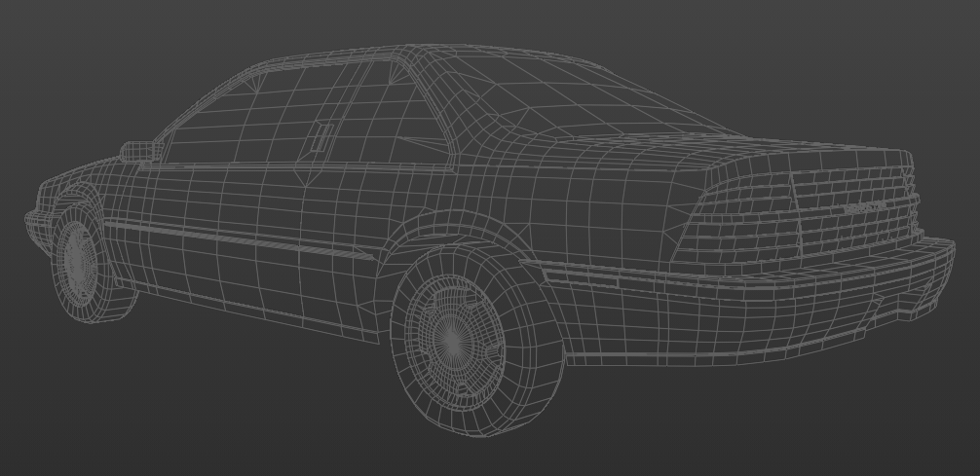Select the side molding strip on the door
The image size is (980, 476).
click(x=239, y=238)
